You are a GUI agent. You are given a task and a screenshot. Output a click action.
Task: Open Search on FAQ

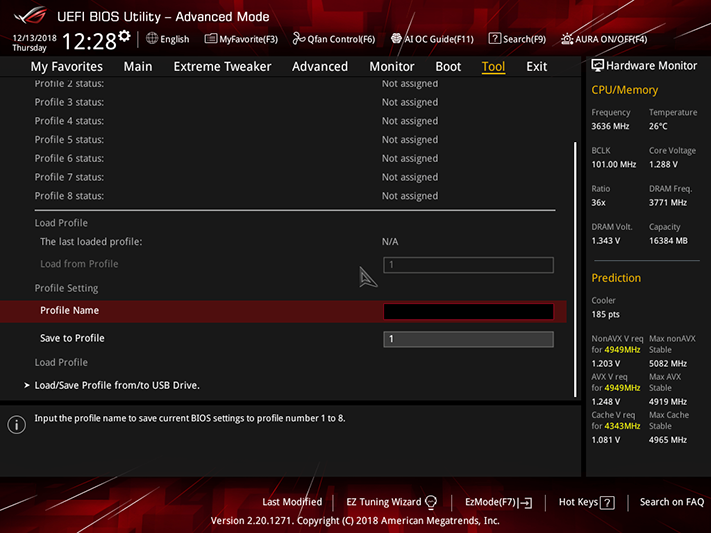click(672, 502)
